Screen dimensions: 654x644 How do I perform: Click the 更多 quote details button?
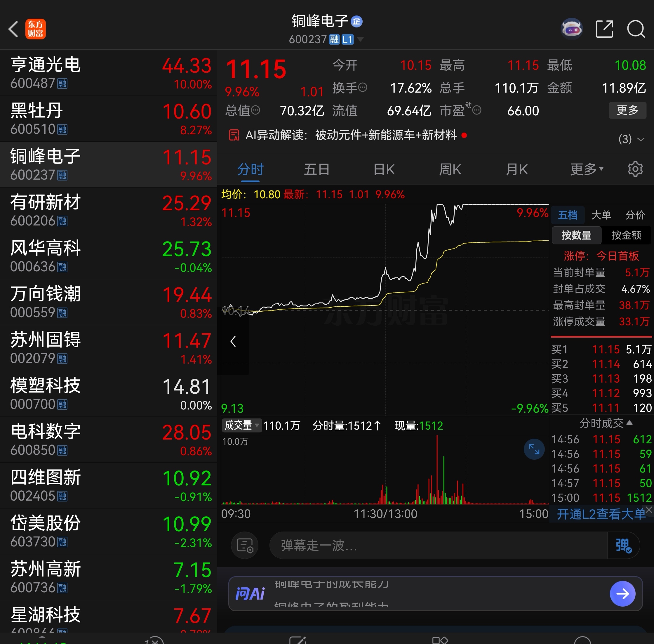pyautogui.click(x=627, y=110)
